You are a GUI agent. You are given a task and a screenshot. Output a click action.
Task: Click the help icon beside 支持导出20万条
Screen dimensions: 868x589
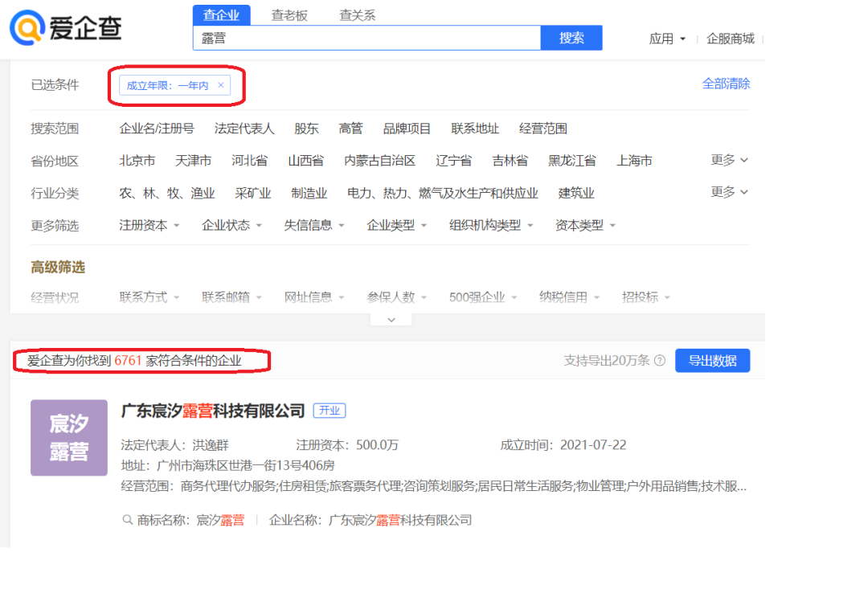(660, 361)
